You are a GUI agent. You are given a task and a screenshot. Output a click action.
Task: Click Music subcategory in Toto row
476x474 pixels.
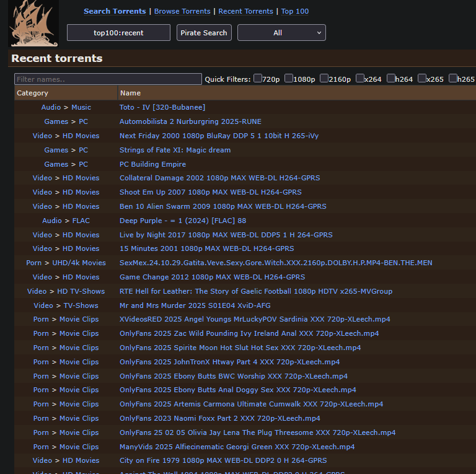click(x=81, y=107)
